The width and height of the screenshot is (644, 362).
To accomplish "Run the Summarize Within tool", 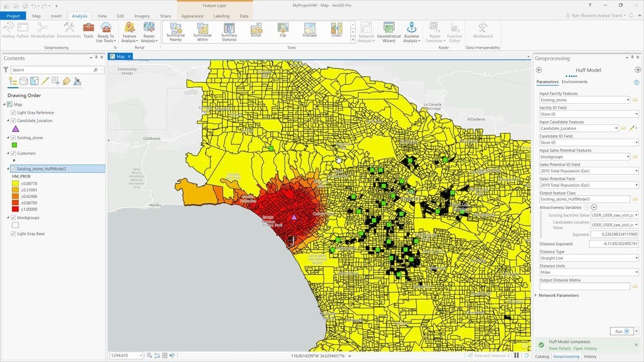I will click(202, 32).
